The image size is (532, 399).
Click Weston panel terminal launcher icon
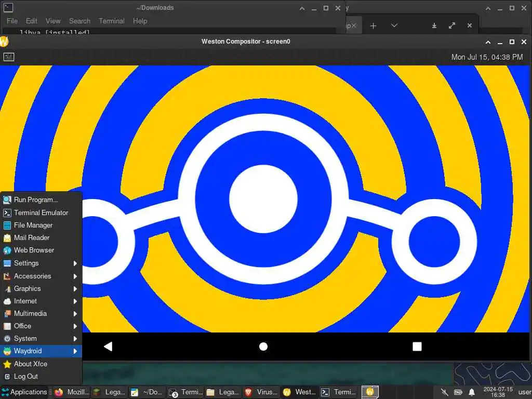point(9,57)
